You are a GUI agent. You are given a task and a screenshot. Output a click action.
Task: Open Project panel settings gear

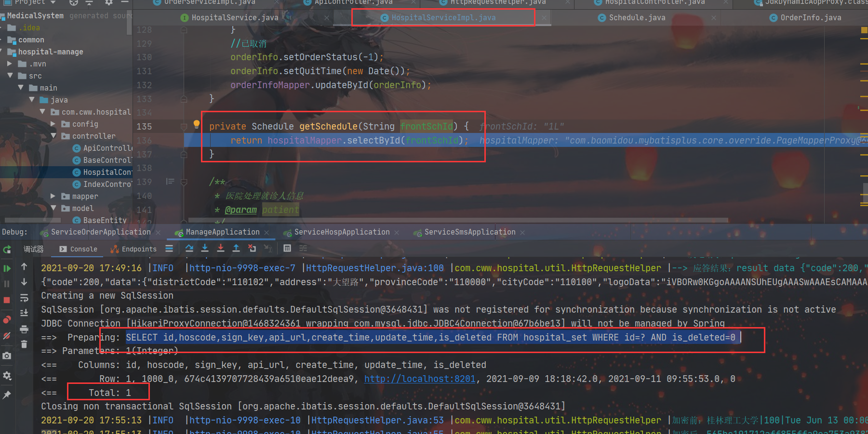(109, 2)
